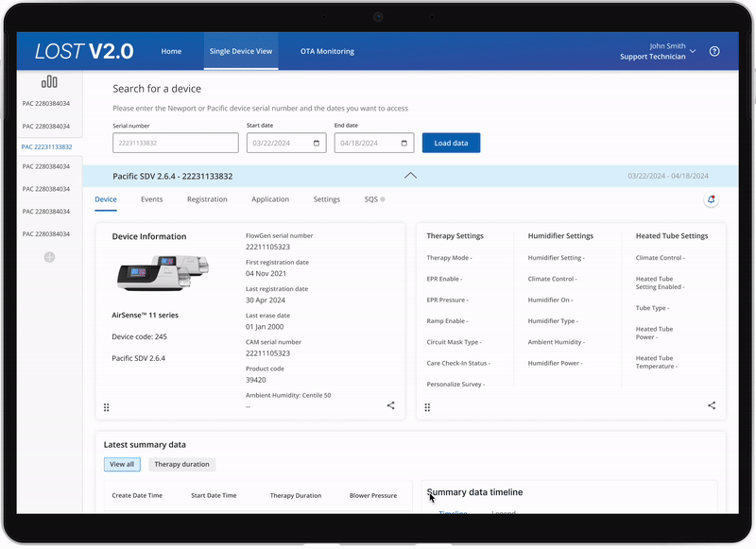Switch to the Device sub-tab
Viewport: 756px width, 549px height.
[106, 199]
